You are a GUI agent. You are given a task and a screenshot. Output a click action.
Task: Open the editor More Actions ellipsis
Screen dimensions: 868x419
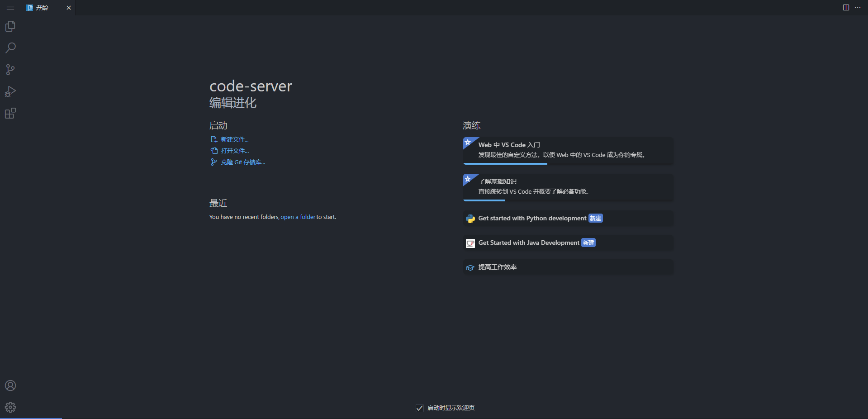click(x=858, y=8)
